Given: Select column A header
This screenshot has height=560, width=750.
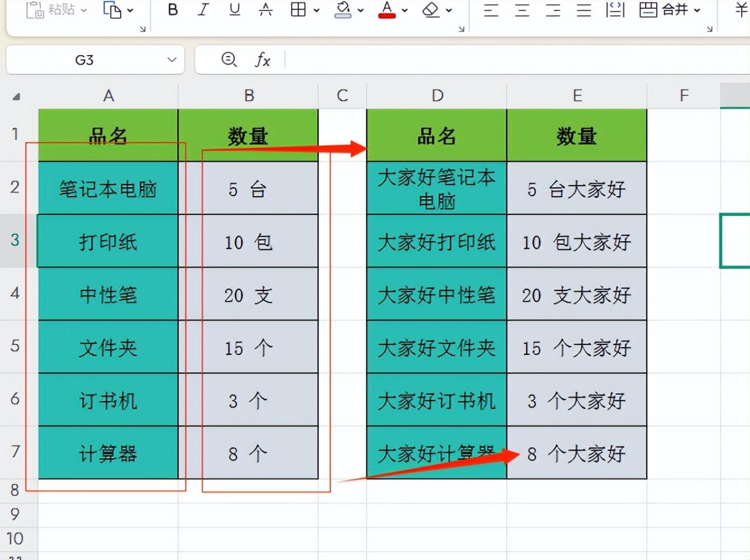Looking at the screenshot, I should tap(108, 95).
